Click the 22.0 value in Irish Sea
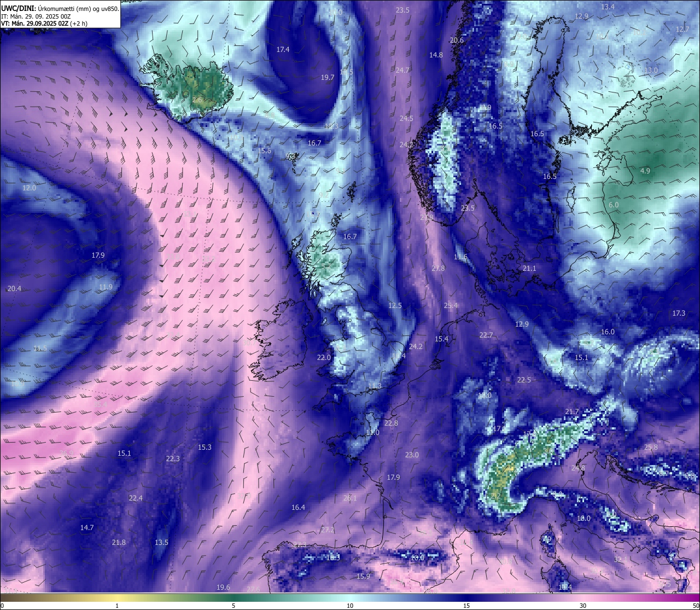The width and height of the screenshot is (700, 610). (324, 358)
